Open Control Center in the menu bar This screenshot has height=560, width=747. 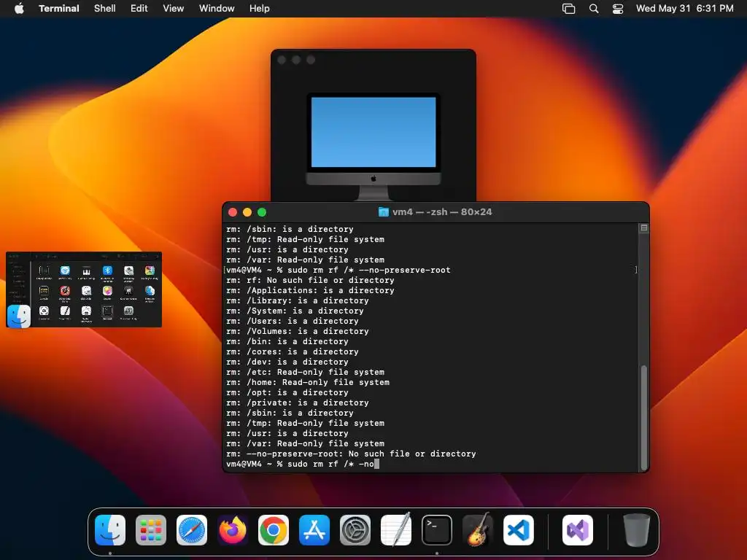click(618, 9)
